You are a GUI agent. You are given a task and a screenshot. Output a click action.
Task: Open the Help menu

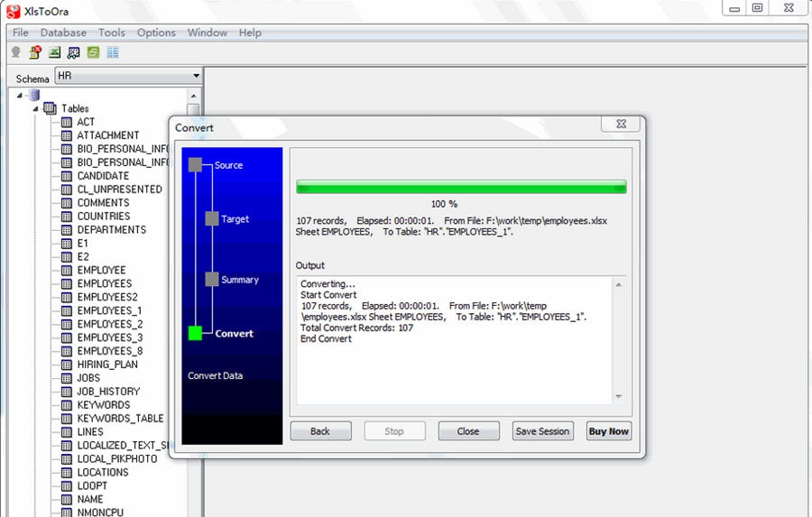tap(250, 32)
